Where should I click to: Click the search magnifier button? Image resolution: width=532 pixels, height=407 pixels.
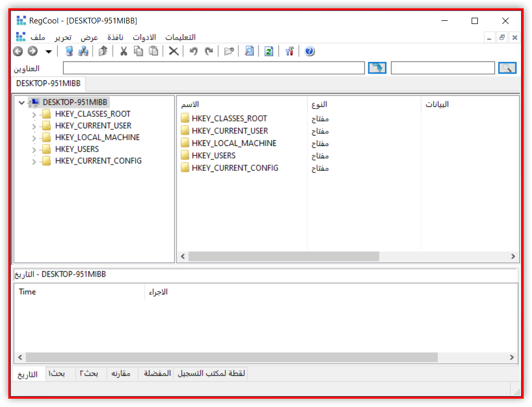click(x=507, y=68)
